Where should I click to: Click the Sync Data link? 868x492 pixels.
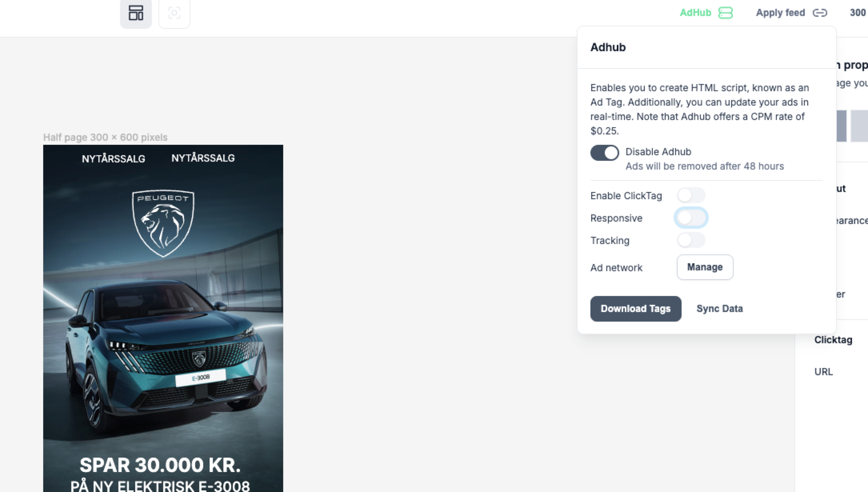(719, 309)
